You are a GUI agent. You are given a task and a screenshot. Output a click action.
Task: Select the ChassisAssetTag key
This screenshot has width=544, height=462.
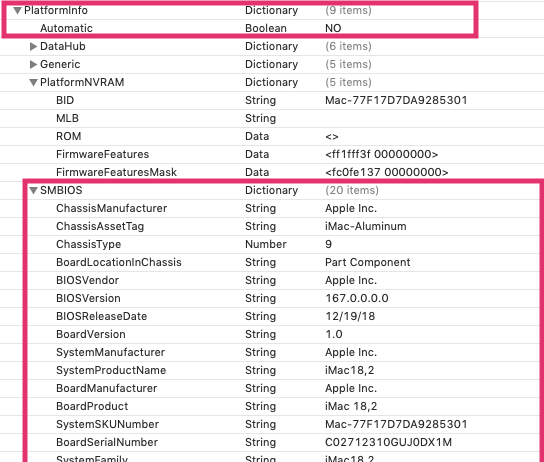pos(100,226)
